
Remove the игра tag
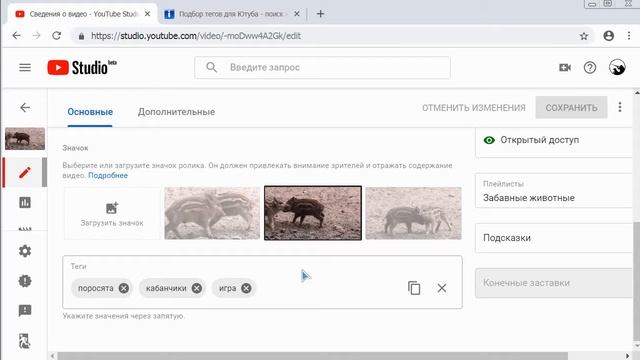(x=246, y=288)
